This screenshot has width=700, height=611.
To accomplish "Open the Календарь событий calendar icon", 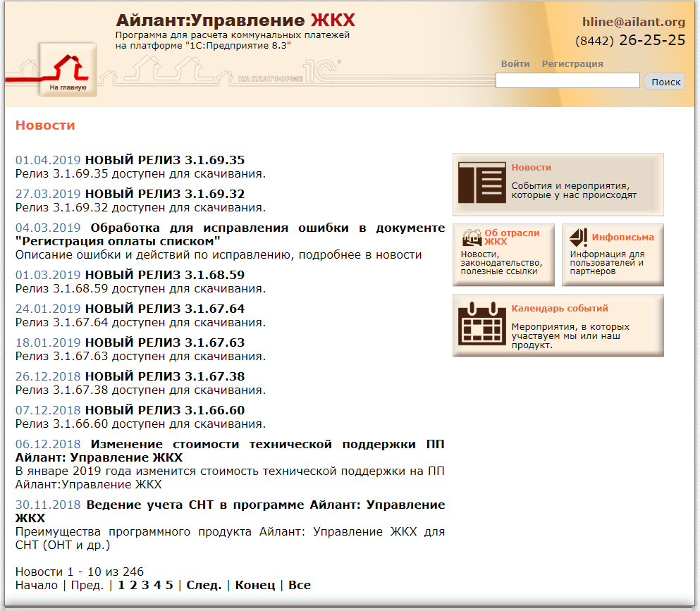I will tap(481, 323).
